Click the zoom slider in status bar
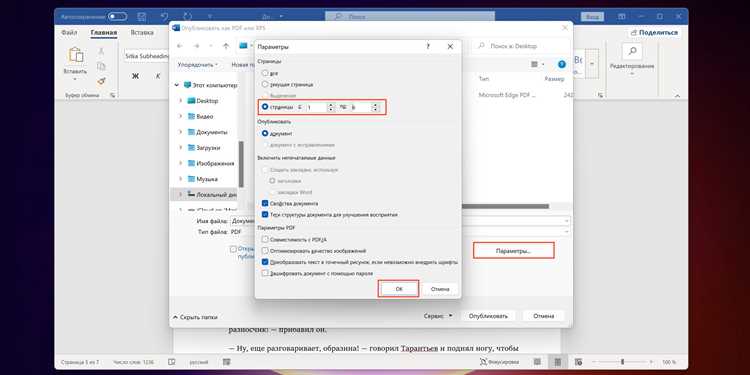 point(622,362)
